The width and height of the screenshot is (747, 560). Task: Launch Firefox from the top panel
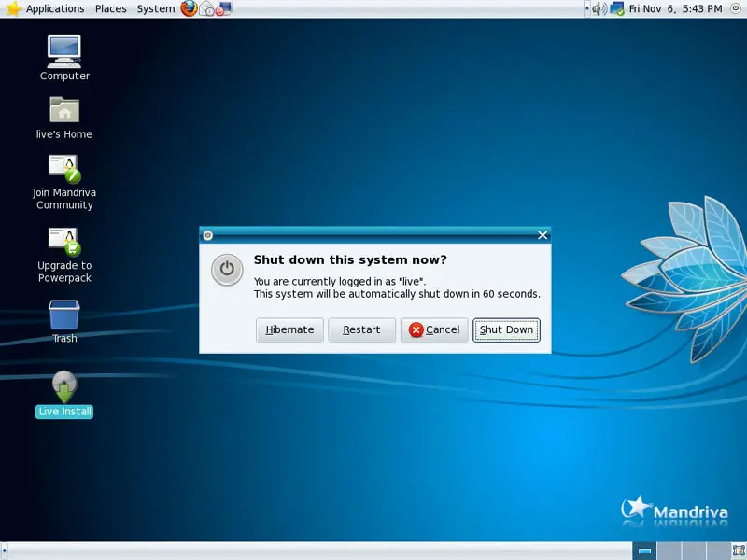[189, 8]
